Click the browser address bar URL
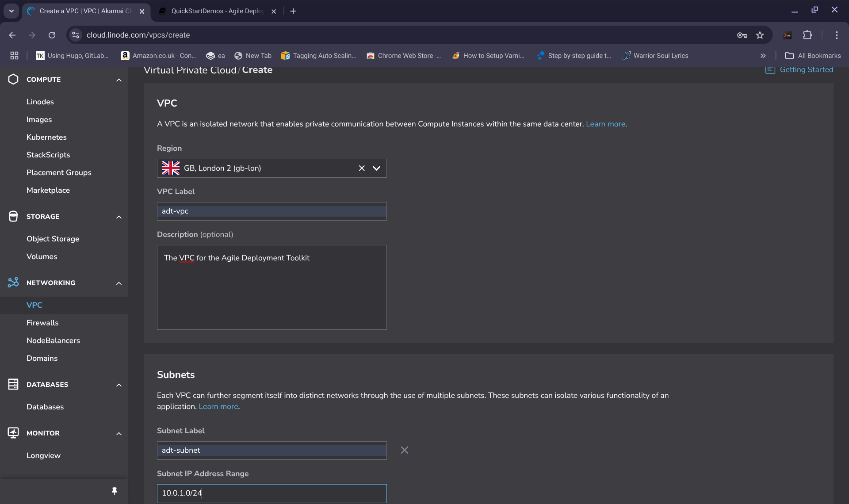The width and height of the screenshot is (849, 504). pyautogui.click(x=138, y=35)
